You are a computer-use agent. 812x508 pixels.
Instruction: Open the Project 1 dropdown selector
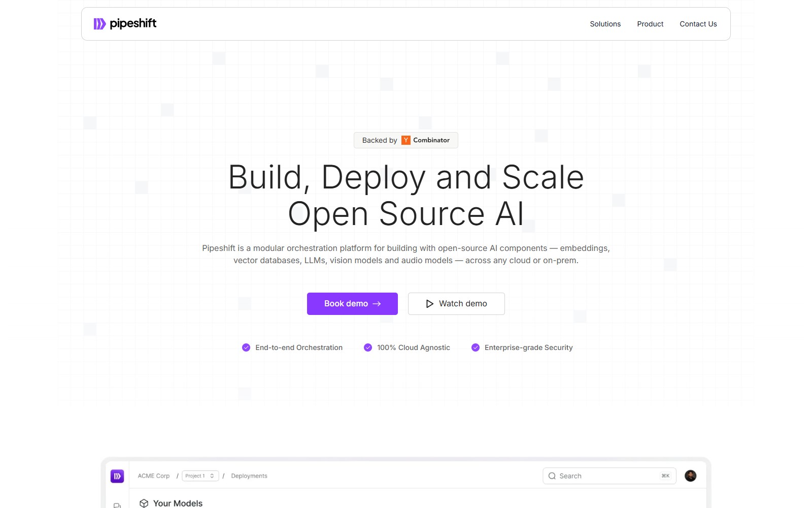tap(200, 476)
